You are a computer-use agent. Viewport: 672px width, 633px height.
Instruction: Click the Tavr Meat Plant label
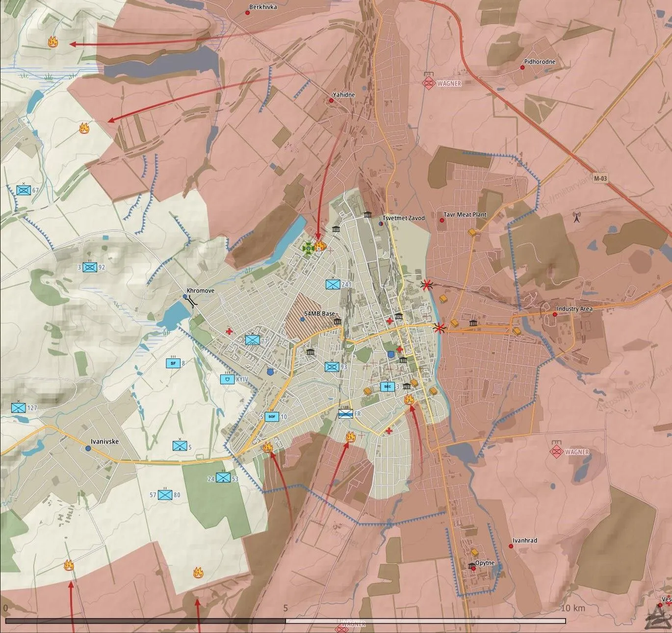pos(465,214)
